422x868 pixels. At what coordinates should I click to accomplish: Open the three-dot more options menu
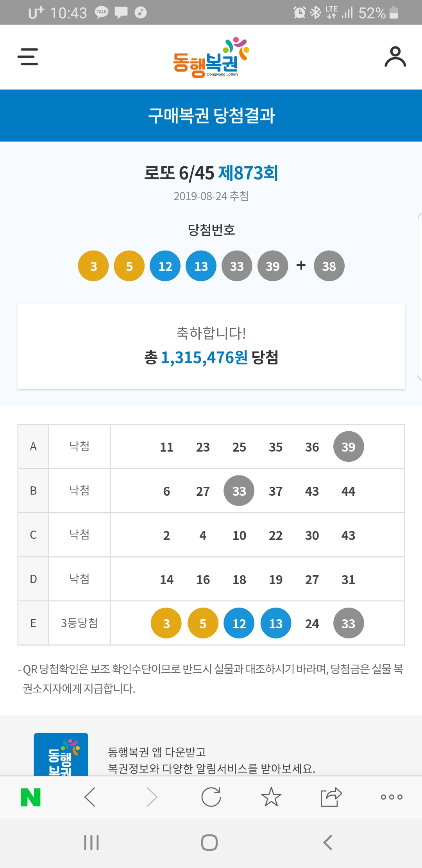(392, 797)
